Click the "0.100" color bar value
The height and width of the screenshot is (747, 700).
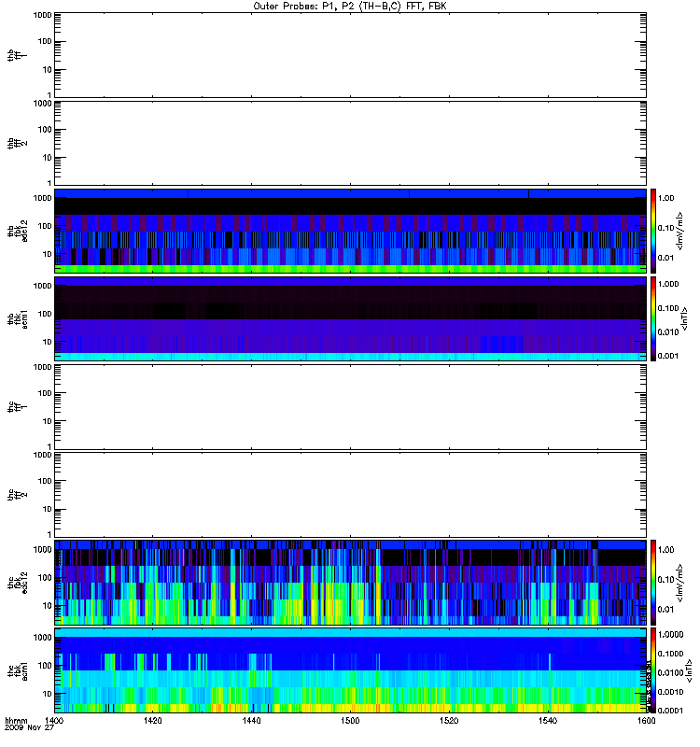click(x=668, y=308)
